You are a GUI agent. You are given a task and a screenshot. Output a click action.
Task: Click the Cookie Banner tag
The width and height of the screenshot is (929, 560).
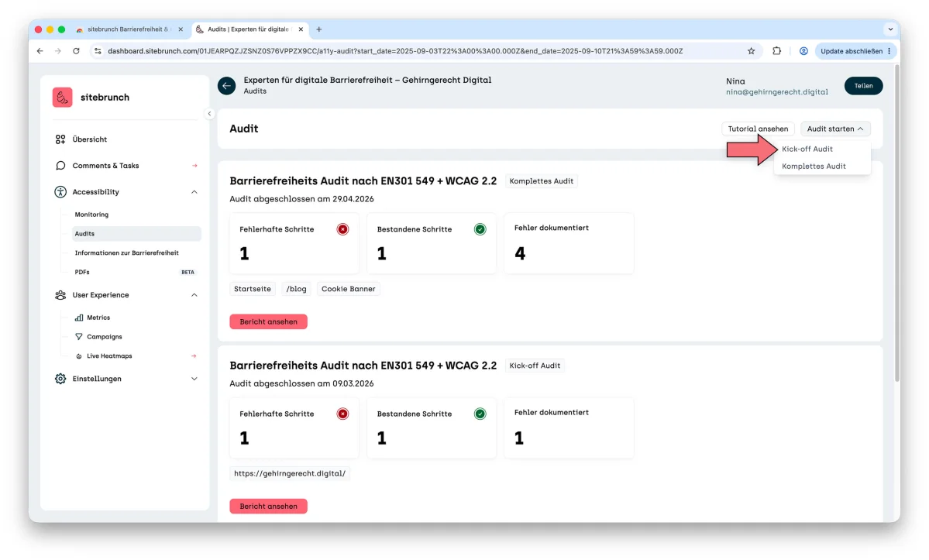pos(349,289)
